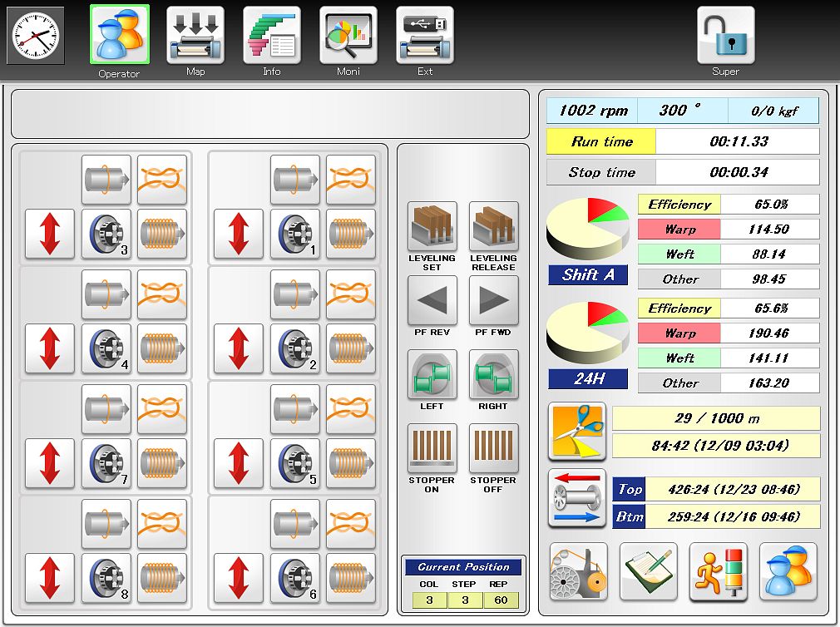The width and height of the screenshot is (840, 627).
Task: Click yarn cylinder icon above drum 4
Action: point(106,294)
